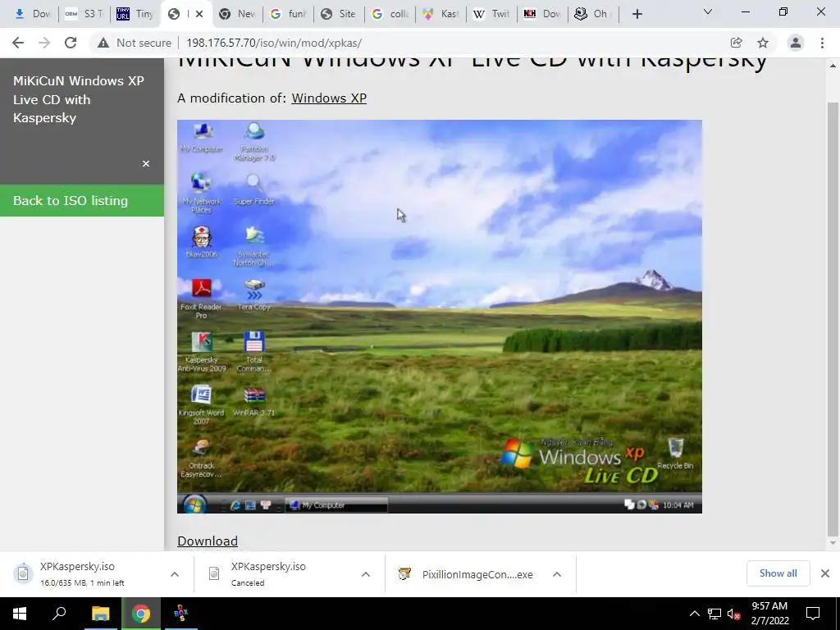The image size is (840, 630).
Task: Open the clock showing 9:57 AM
Action: point(769,614)
